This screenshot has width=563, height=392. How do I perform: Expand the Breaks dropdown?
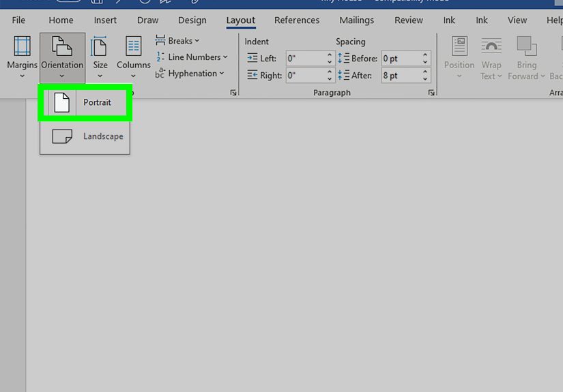tap(177, 41)
